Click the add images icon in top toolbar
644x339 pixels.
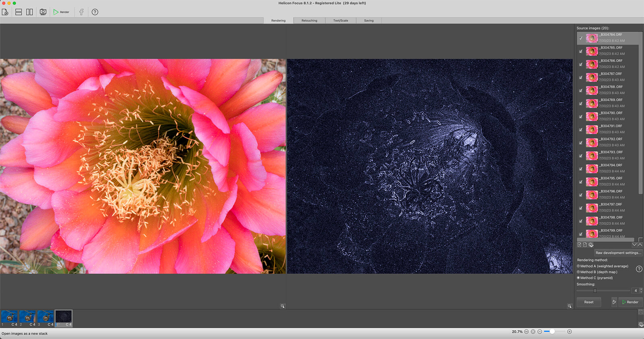click(5, 12)
